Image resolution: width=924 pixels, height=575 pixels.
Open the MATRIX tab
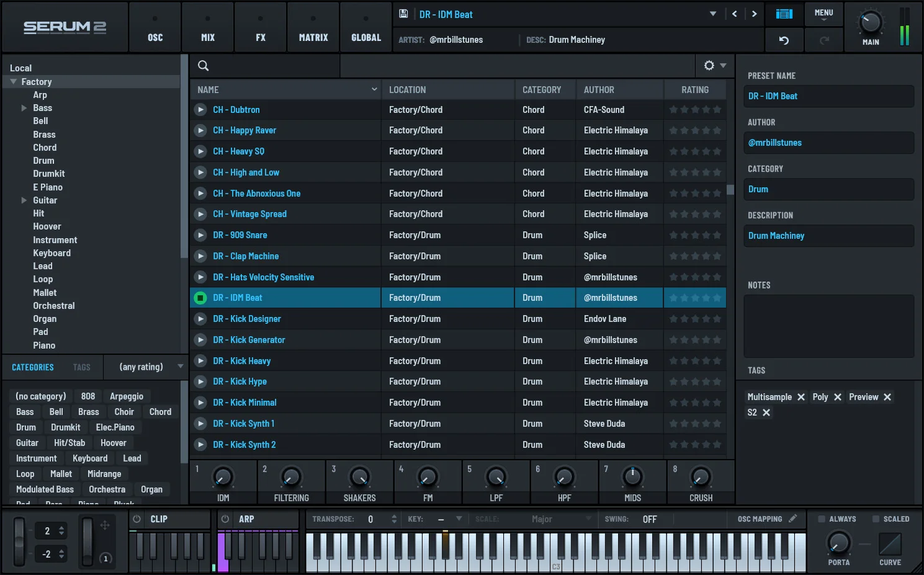tap(313, 27)
